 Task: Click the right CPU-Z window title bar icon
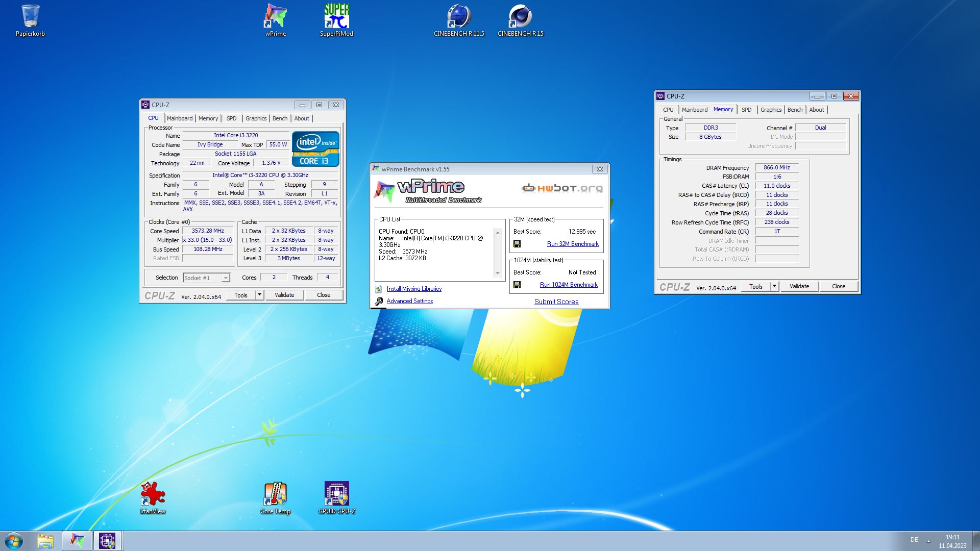point(660,96)
